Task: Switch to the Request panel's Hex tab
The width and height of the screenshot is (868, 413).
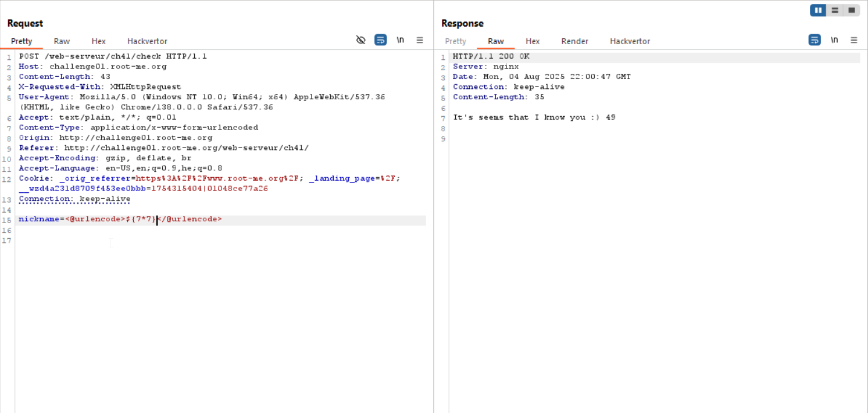Action: click(98, 41)
